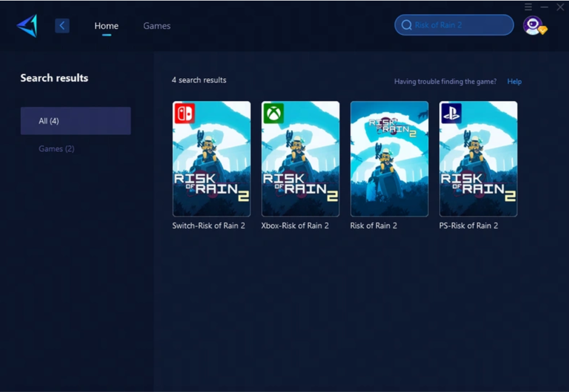Open the PC Risk of Rain 2 cover
Viewport: 569px width, 392px height.
[x=389, y=159]
